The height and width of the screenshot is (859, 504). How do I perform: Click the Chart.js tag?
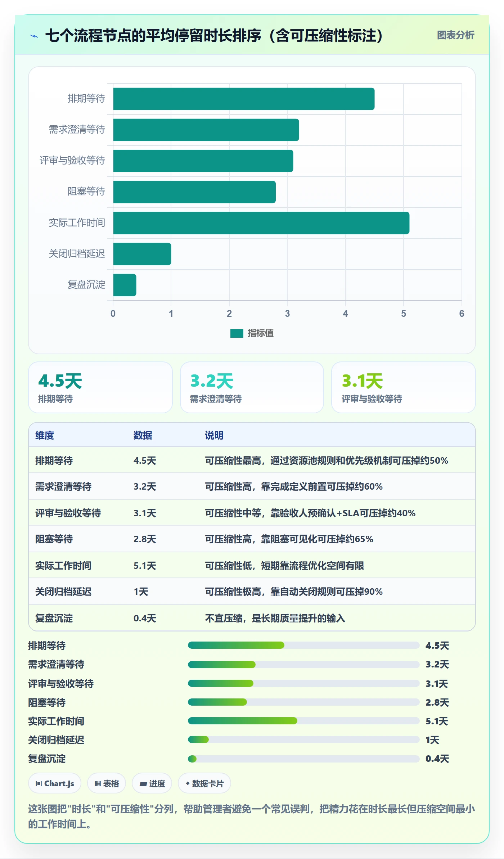tap(55, 783)
